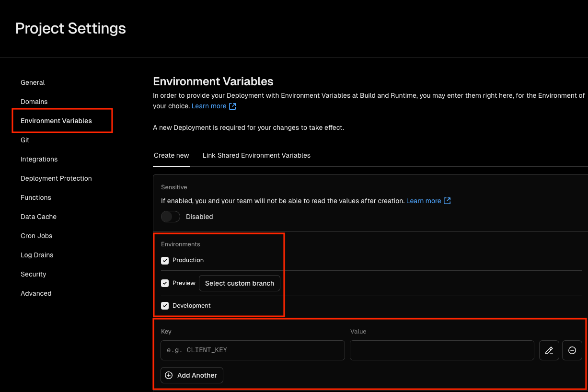Open Deployment Protection settings
588x392 pixels.
pos(56,178)
